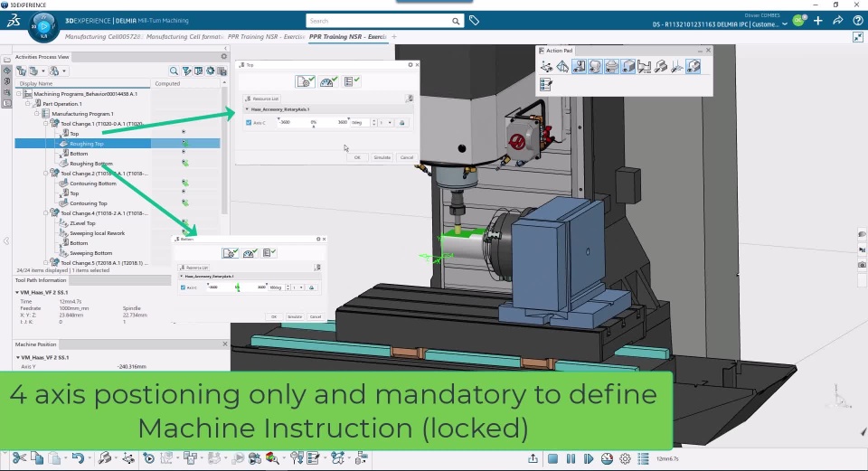Toggle Axis C checkbox in Bottom dialog
The height and width of the screenshot is (471, 868).
click(x=183, y=287)
